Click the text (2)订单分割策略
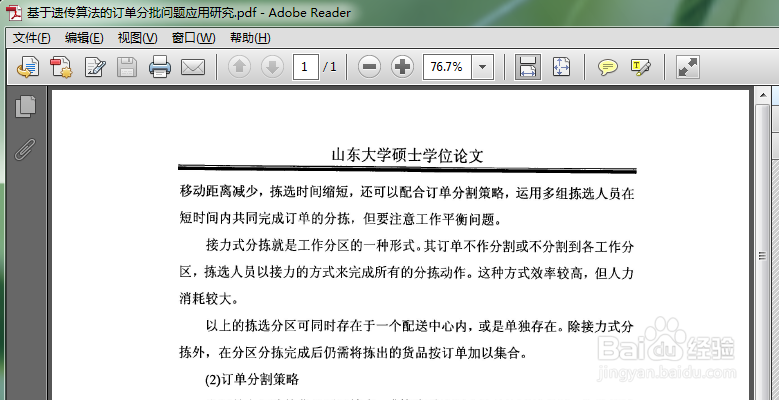 252,380
